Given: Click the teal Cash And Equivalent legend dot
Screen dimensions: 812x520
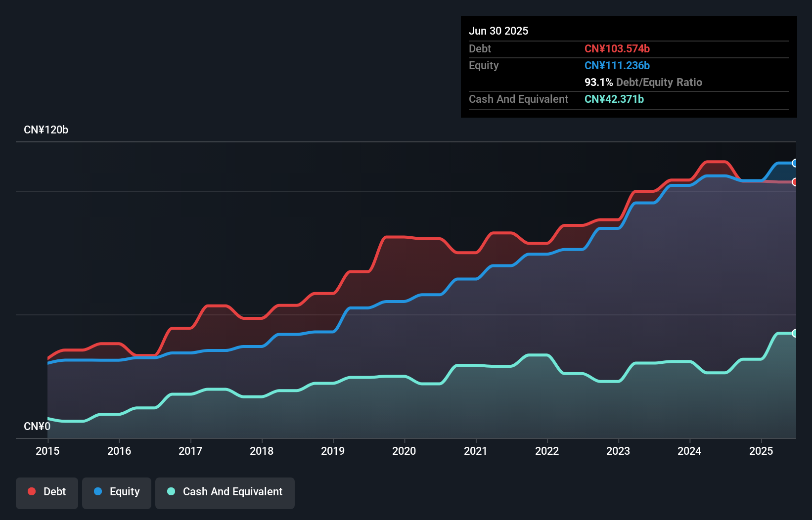Looking at the screenshot, I should 171,491.
